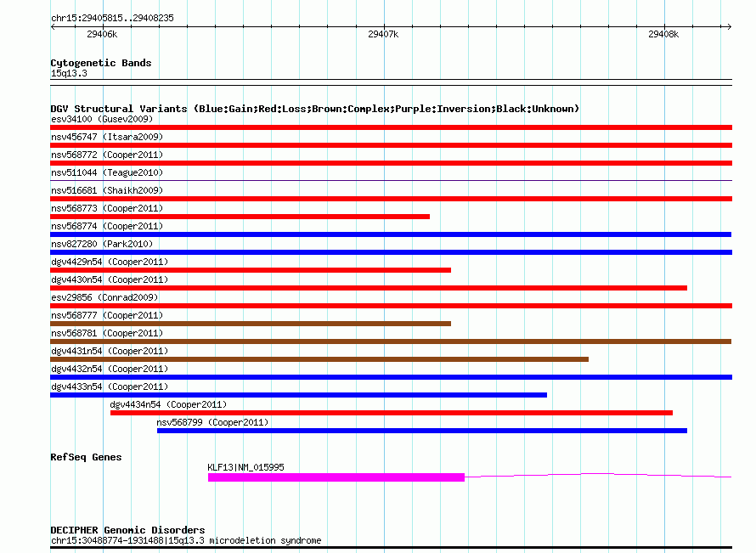The image size is (756, 553).
Task: Click the nsv568774 (Cooper2011) label
Action: (x=107, y=226)
